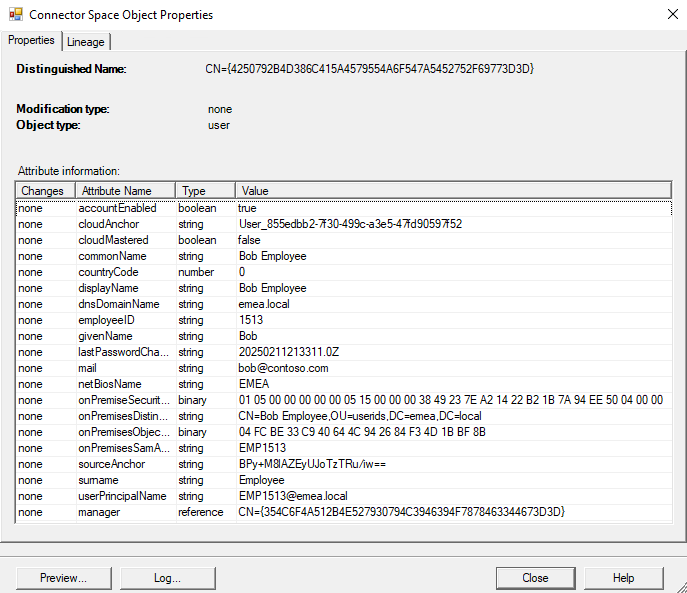Click the manager reference CN value
This screenshot has height=593, width=687.
402,512
